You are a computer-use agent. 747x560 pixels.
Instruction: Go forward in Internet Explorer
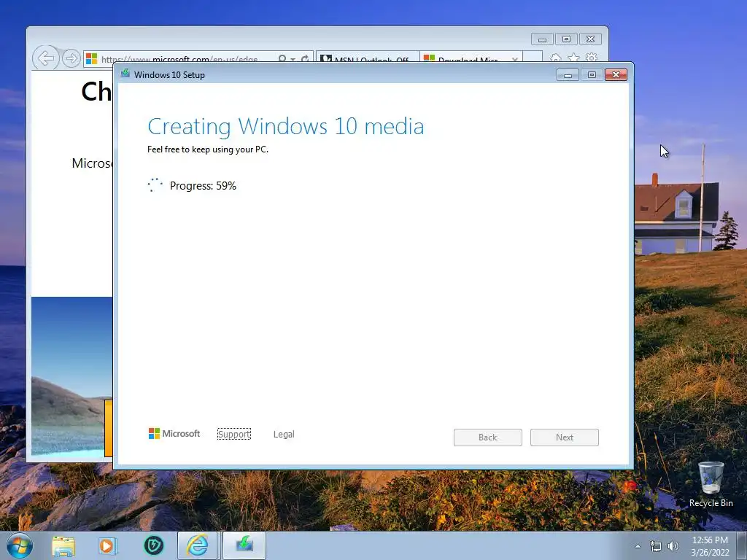pyautogui.click(x=71, y=58)
